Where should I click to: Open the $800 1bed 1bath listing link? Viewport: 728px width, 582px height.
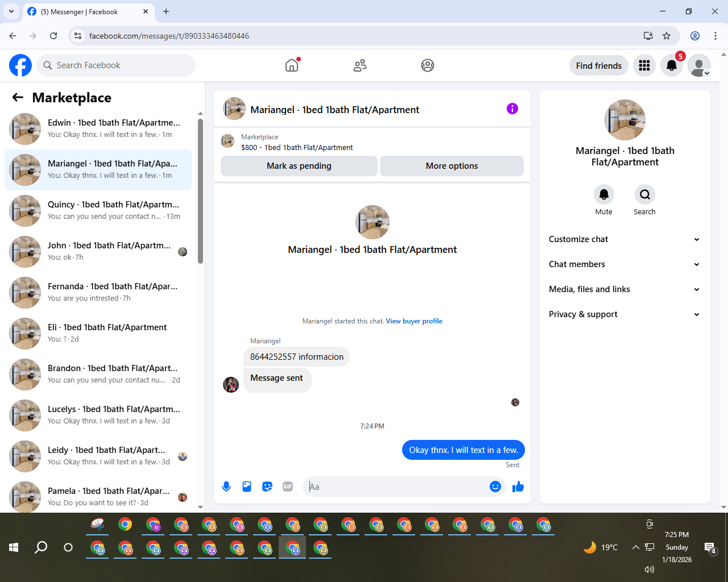[x=297, y=147]
